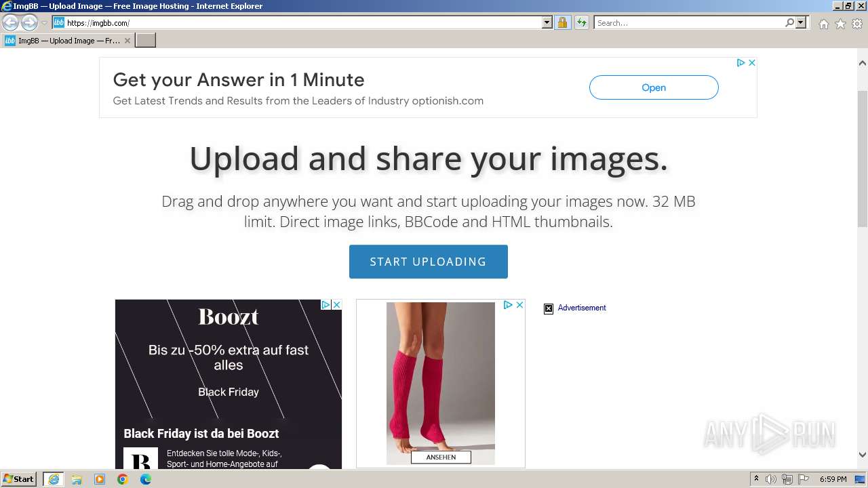
Task: Open File Explorer from the taskbar
Action: click(77, 479)
